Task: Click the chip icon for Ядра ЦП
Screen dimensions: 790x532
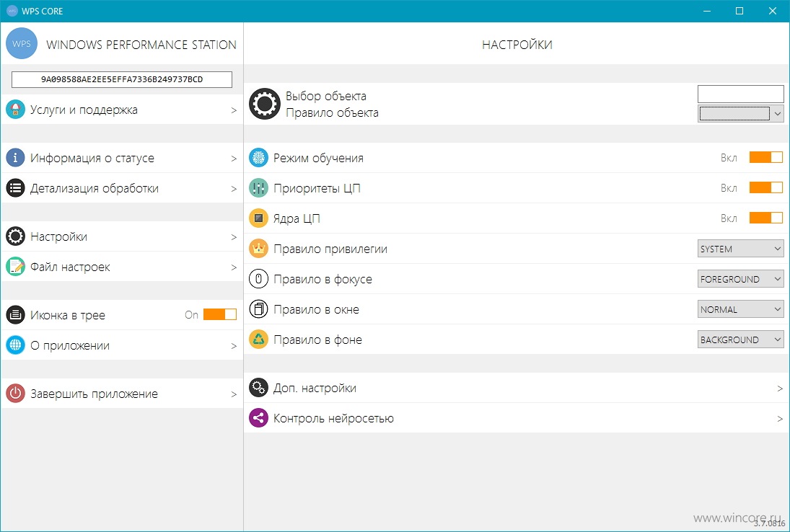Action: [258, 218]
